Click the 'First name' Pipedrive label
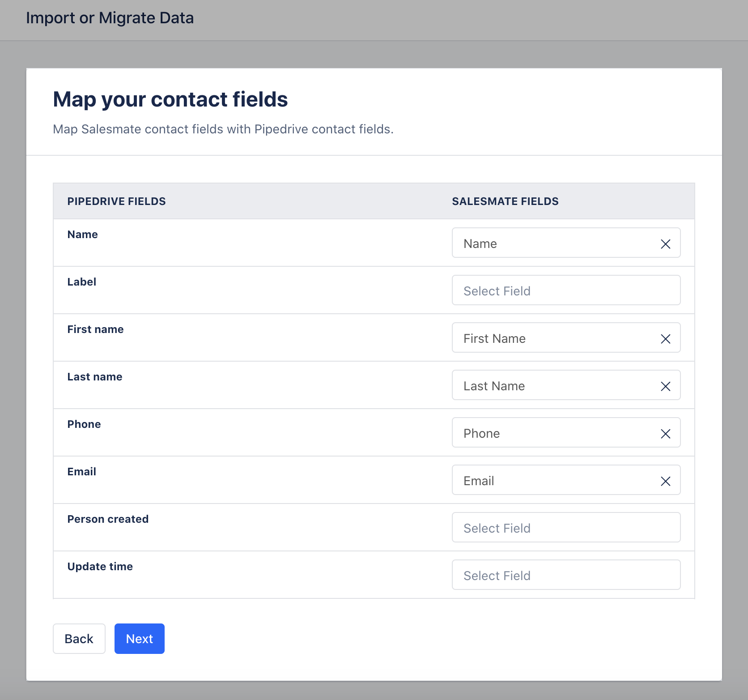 pos(95,329)
